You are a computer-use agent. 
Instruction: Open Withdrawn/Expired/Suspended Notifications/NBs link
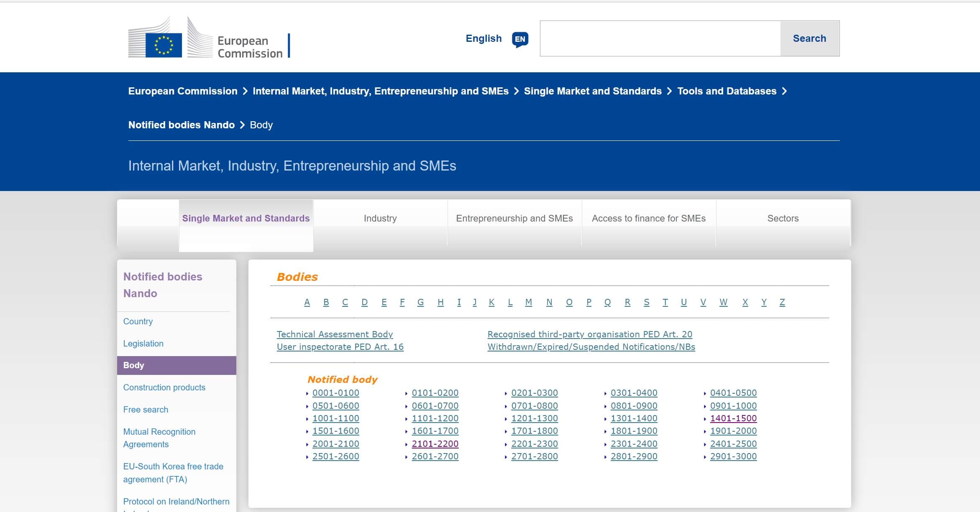(x=591, y=347)
